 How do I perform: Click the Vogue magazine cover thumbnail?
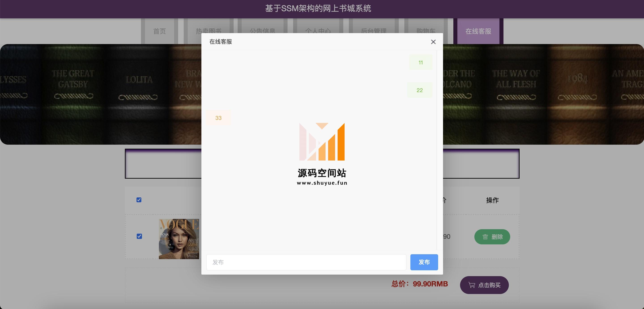pyautogui.click(x=179, y=239)
